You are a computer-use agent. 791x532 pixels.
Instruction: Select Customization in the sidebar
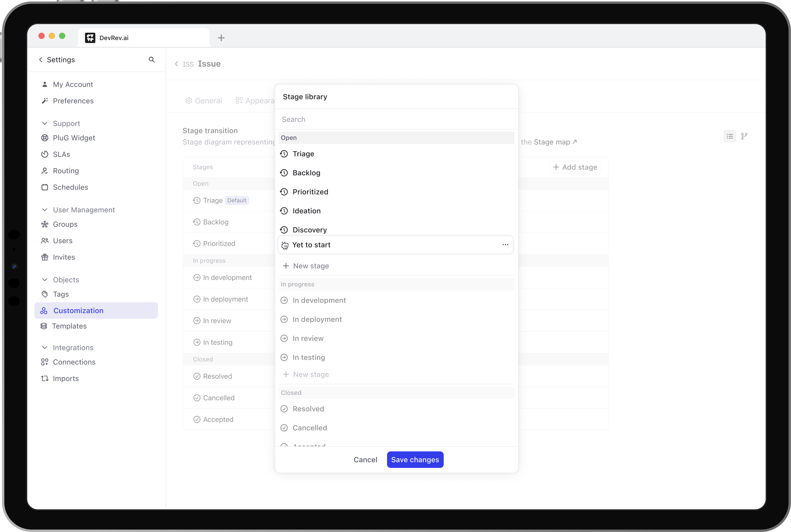click(x=96, y=310)
